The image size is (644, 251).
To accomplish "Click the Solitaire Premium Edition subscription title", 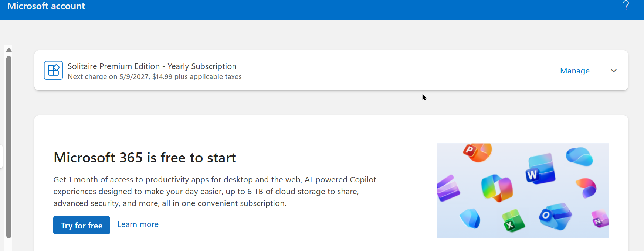I will (x=152, y=66).
